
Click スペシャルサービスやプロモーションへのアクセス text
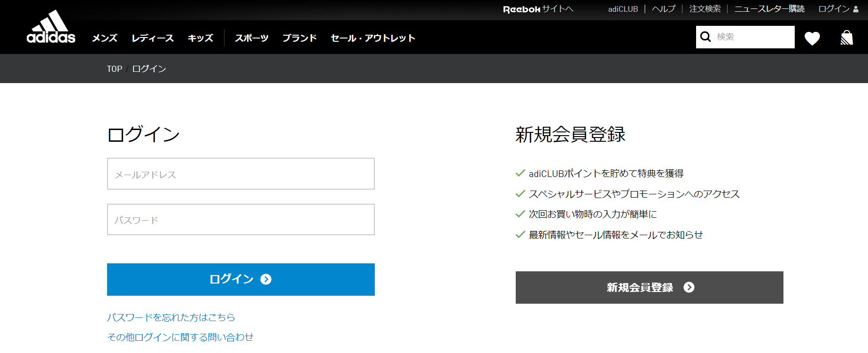[634, 194]
